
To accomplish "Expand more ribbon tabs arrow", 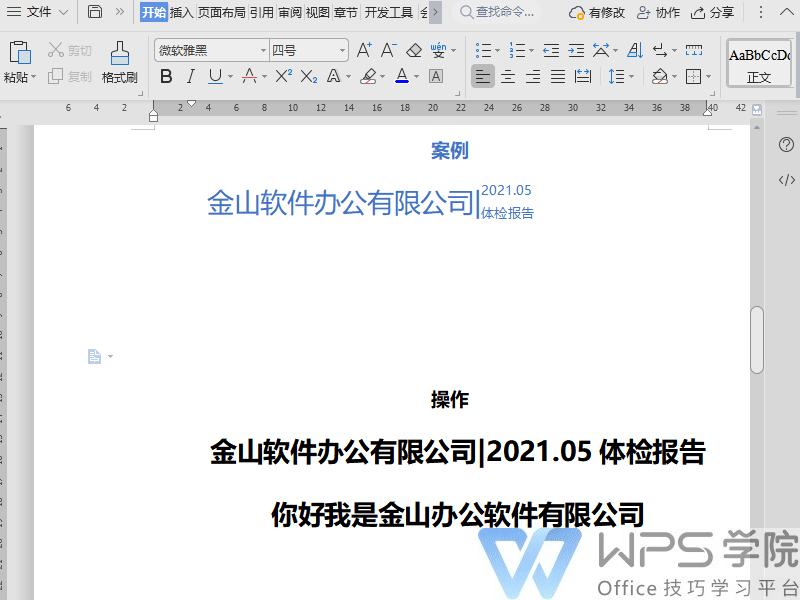I will 435,12.
